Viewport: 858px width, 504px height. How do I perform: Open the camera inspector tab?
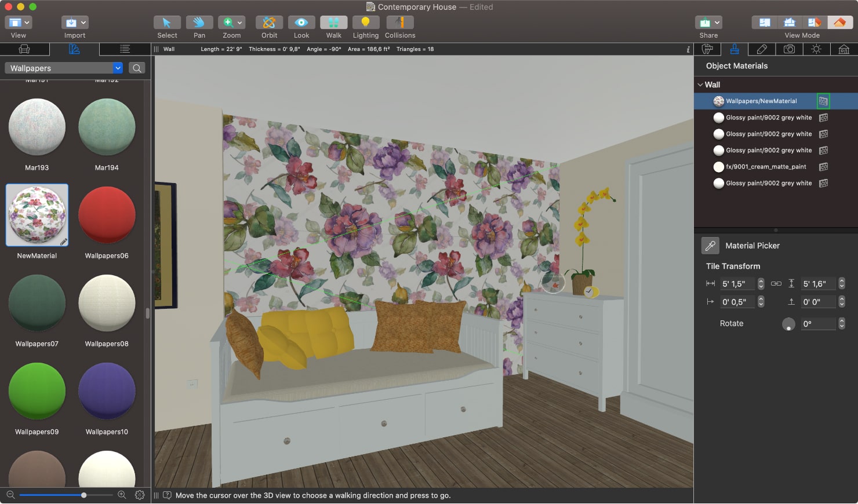(789, 49)
